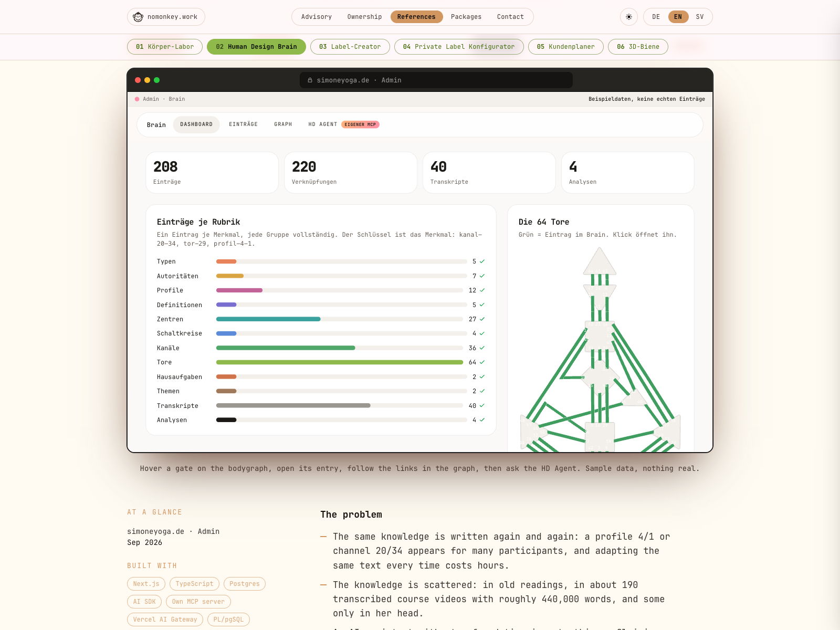Viewport: 840px width, 630px height.
Task: Click the Eigener MCP badge
Action: click(x=360, y=124)
